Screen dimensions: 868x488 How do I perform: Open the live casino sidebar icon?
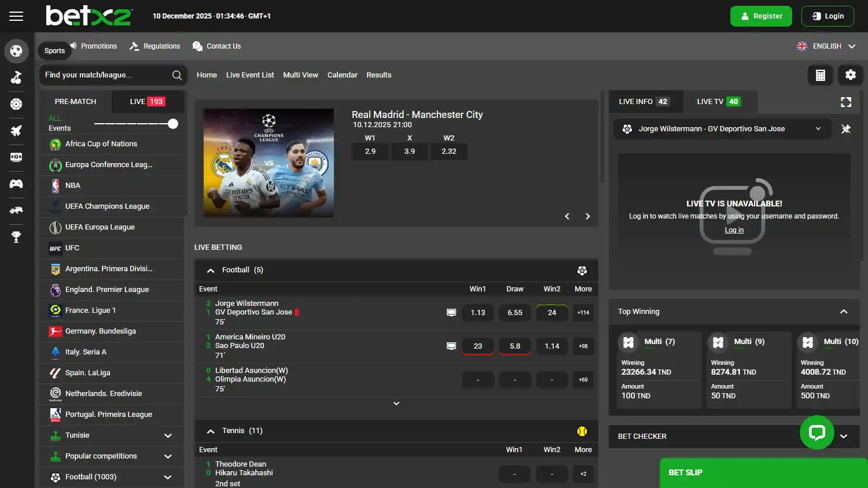tap(16, 157)
